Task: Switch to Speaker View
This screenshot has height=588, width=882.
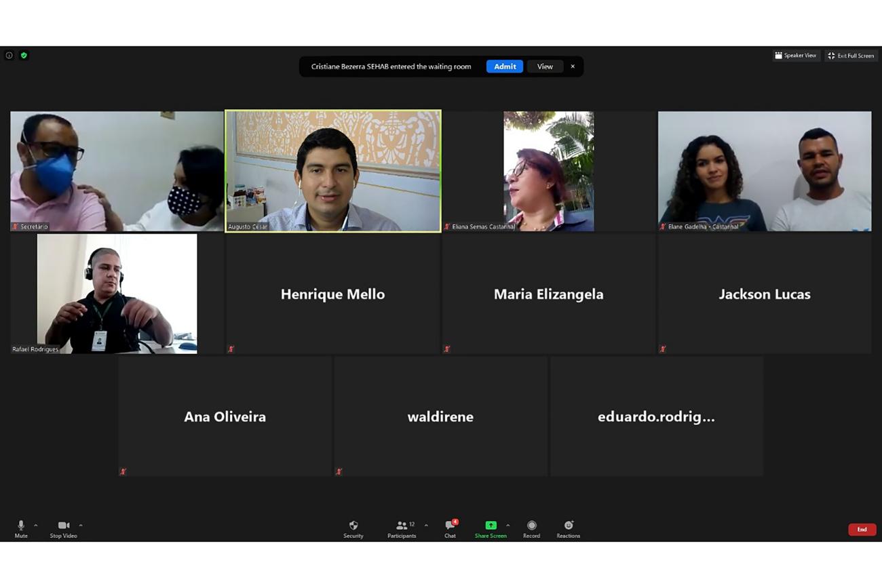Action: (x=796, y=56)
